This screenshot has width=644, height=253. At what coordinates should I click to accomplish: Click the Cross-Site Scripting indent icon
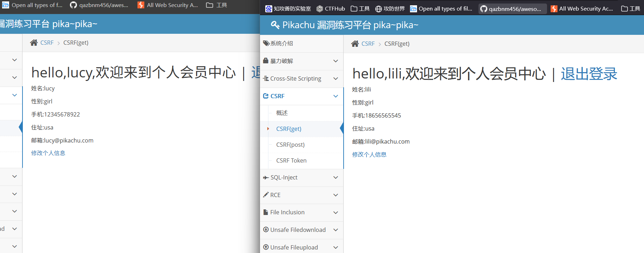(266, 78)
